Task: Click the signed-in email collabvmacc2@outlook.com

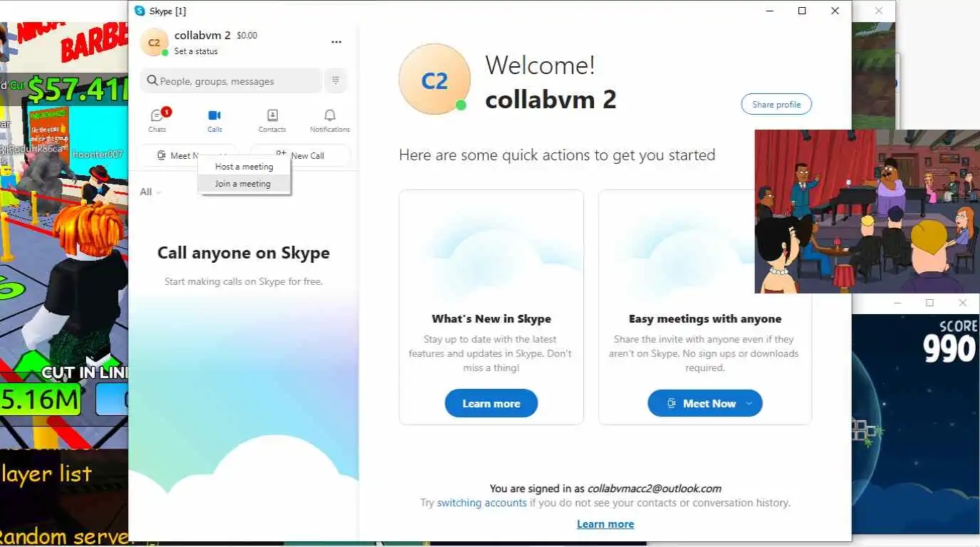Action: click(655, 489)
